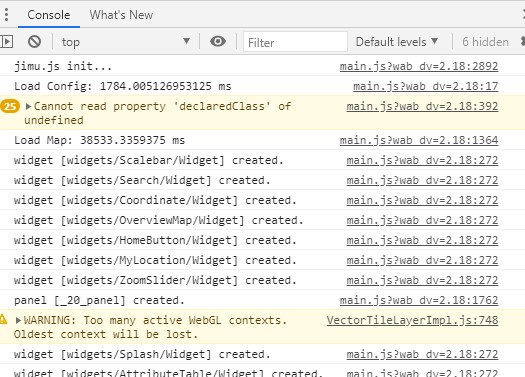This screenshot has height=377, width=525.
Task: Click the WebGL warning triangle icon
Action: 3,320
